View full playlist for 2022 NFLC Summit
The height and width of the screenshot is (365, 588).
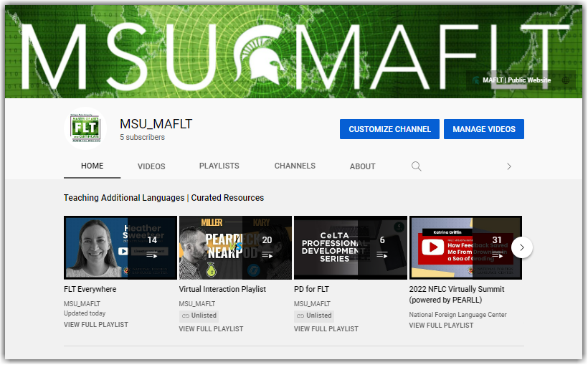click(x=442, y=326)
